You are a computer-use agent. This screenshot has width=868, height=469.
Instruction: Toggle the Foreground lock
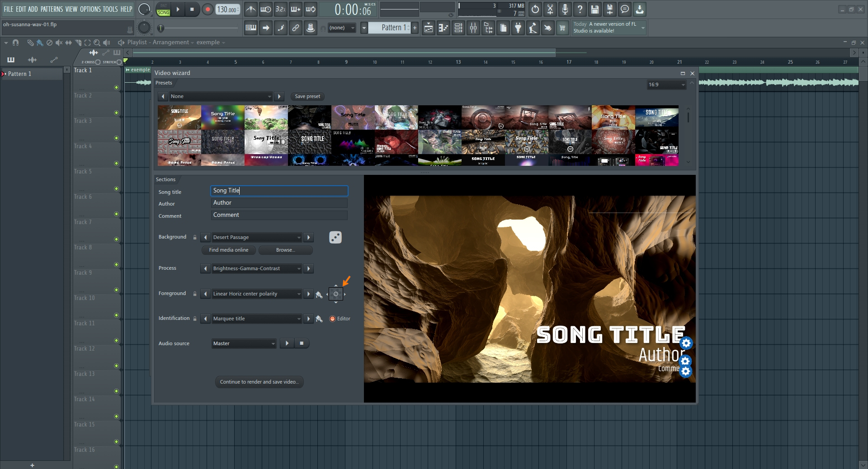(x=195, y=294)
